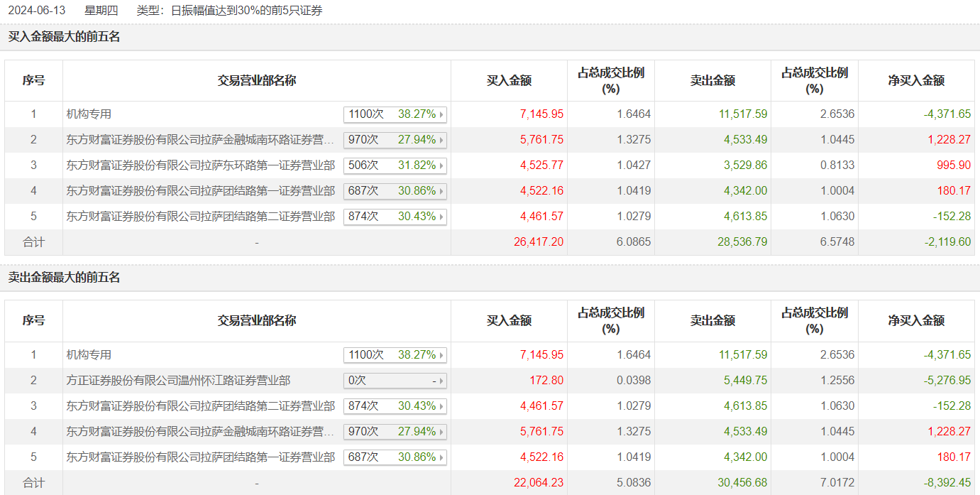The width and height of the screenshot is (980, 495).
Task: Select buy total value 22,064.23
Action: pos(539,483)
